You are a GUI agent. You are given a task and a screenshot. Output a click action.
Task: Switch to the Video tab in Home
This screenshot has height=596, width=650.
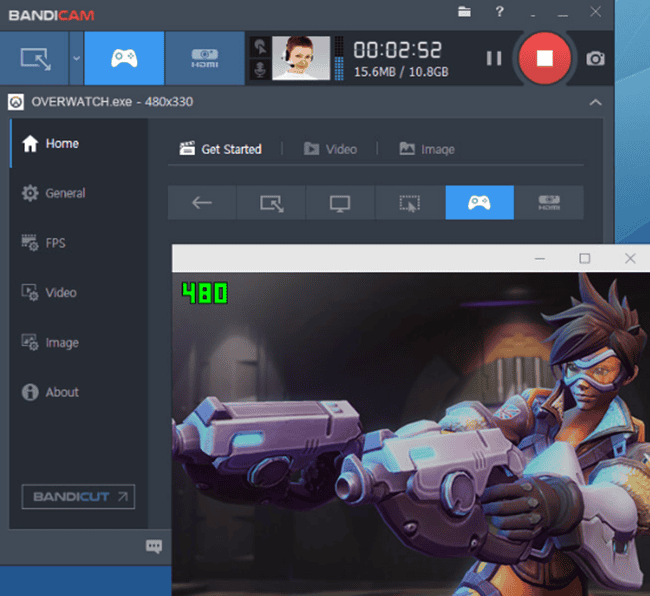(x=330, y=149)
